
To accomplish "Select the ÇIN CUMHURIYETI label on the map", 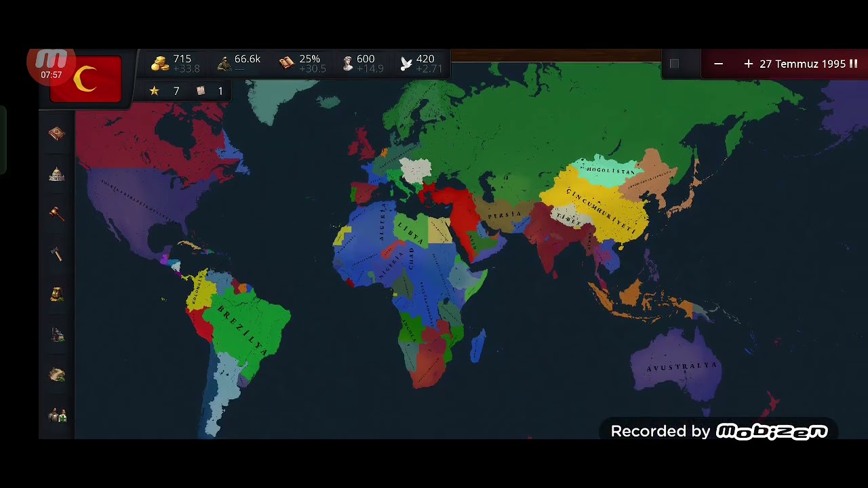I will (602, 211).
